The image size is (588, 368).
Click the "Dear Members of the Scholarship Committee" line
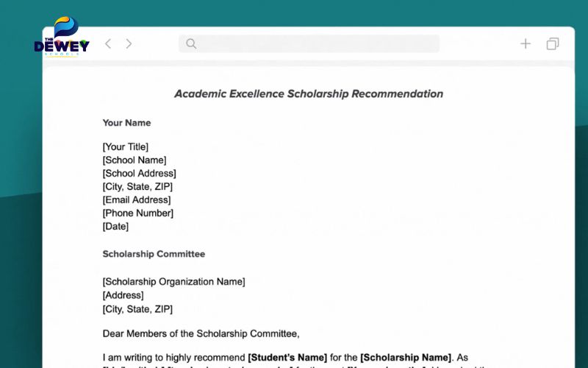[x=201, y=333]
